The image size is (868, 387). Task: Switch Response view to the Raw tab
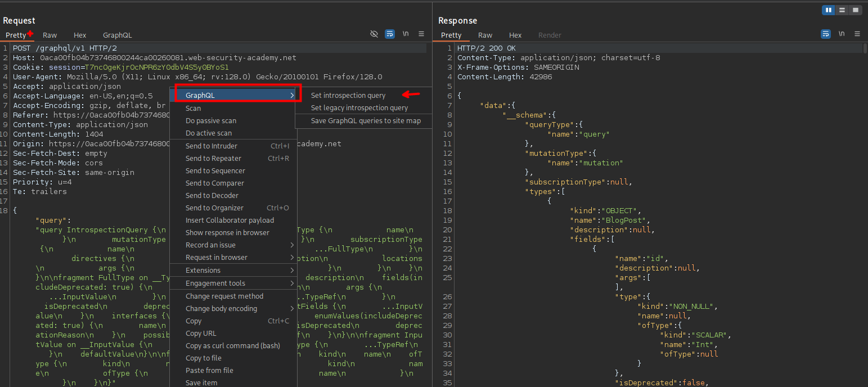(x=485, y=35)
